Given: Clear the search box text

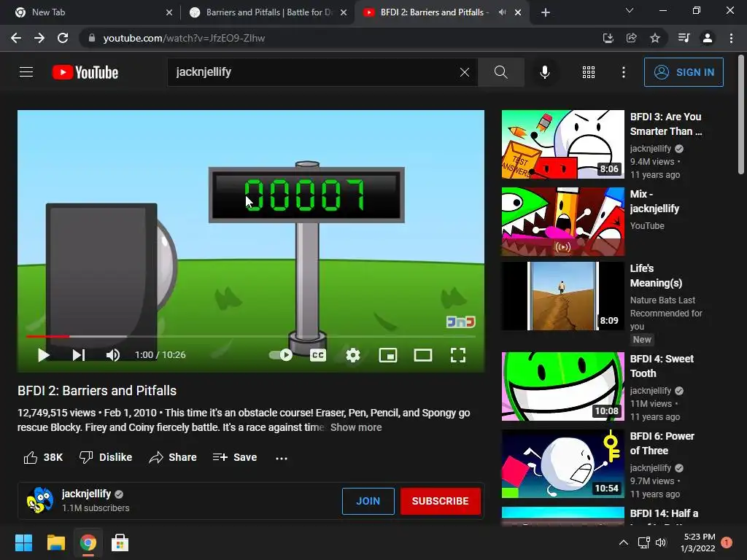Looking at the screenshot, I should tap(465, 72).
